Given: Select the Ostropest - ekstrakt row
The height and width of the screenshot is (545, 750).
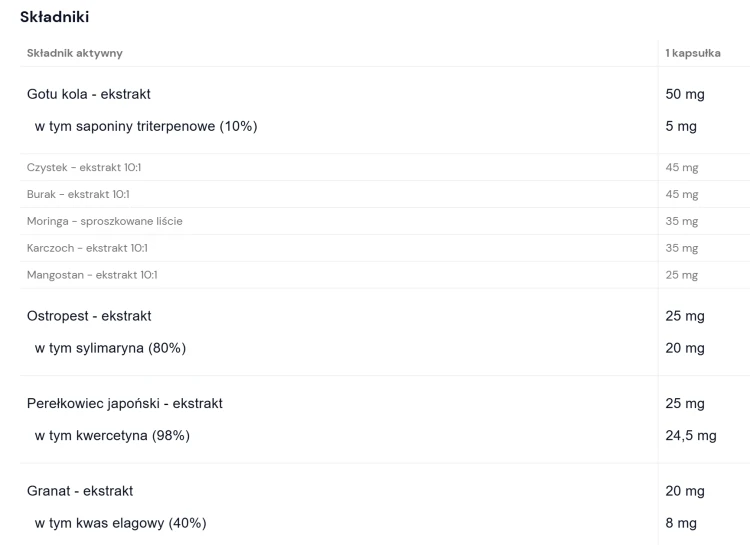Looking at the screenshot, I should point(89,316).
